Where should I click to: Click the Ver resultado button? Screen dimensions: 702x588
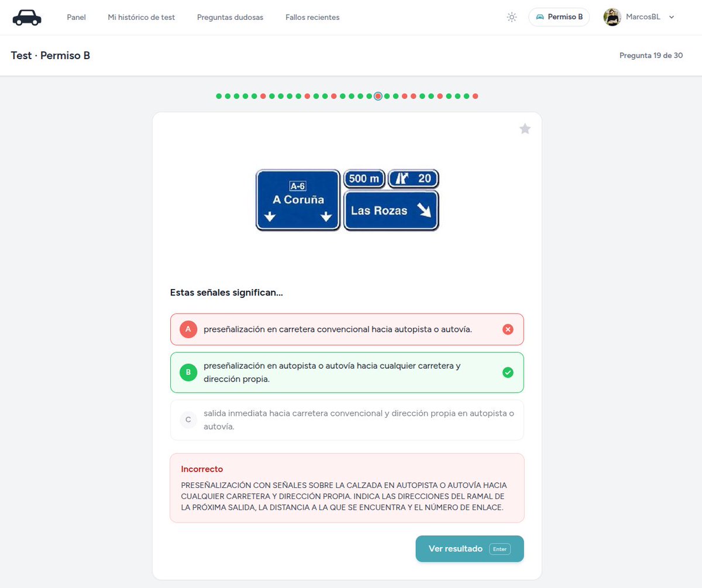click(470, 549)
